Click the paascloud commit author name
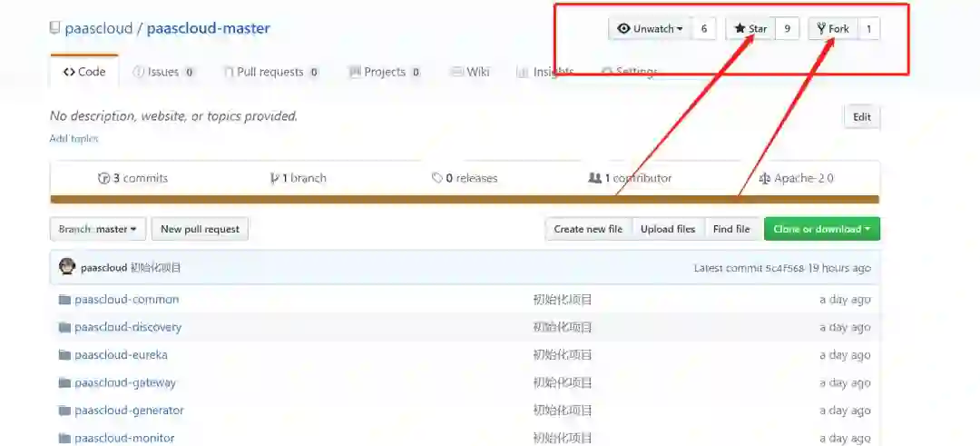Viewport: 980px width, 446px height. [103, 268]
